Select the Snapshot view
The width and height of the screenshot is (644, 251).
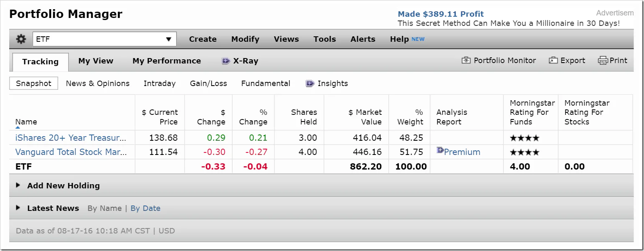33,84
